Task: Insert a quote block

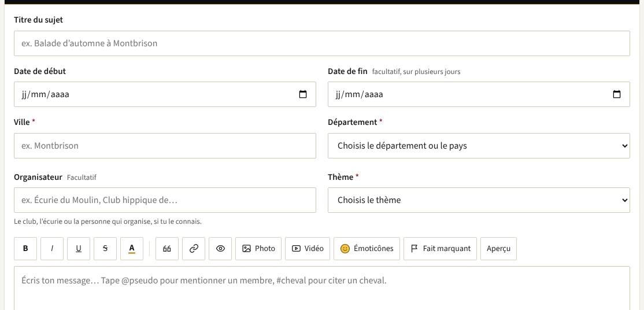Action: point(167,248)
